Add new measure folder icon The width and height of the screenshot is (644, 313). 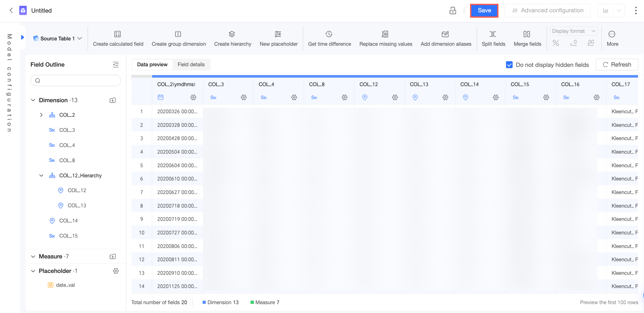coord(112,257)
